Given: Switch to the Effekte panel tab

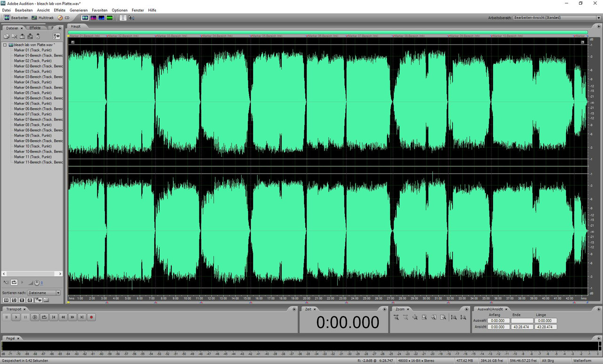Looking at the screenshot, I should (x=35, y=28).
